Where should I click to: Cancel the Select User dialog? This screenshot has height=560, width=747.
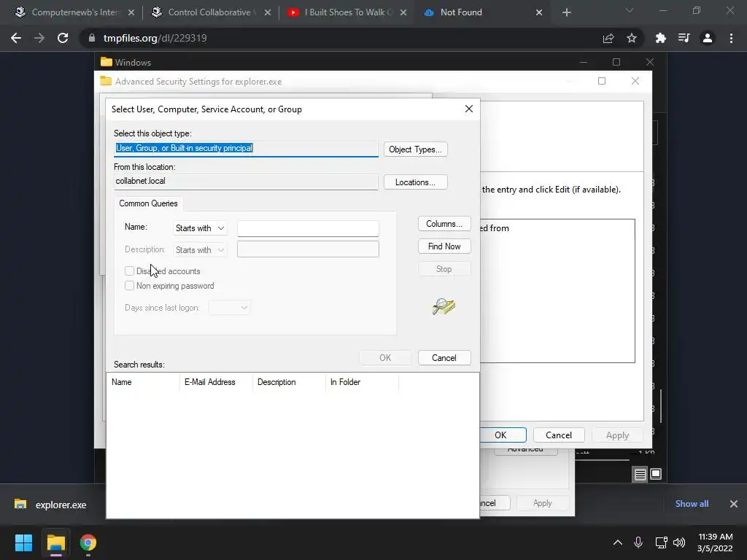pos(444,358)
